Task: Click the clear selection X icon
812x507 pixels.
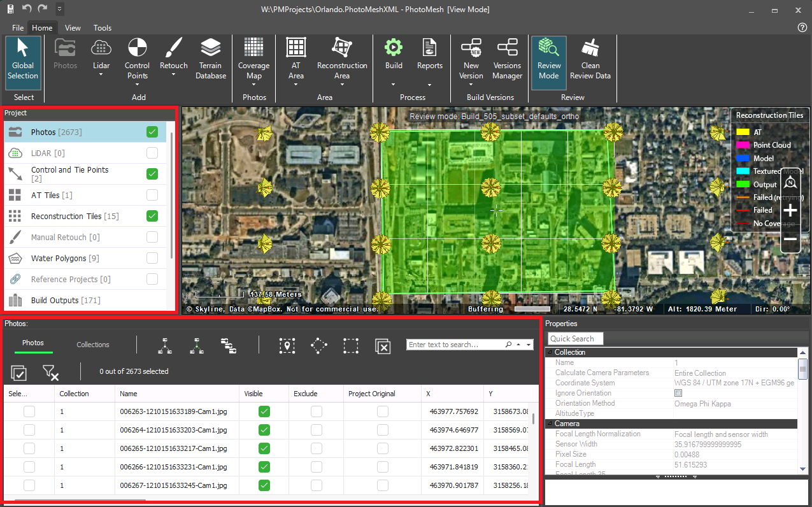Action: pos(382,346)
